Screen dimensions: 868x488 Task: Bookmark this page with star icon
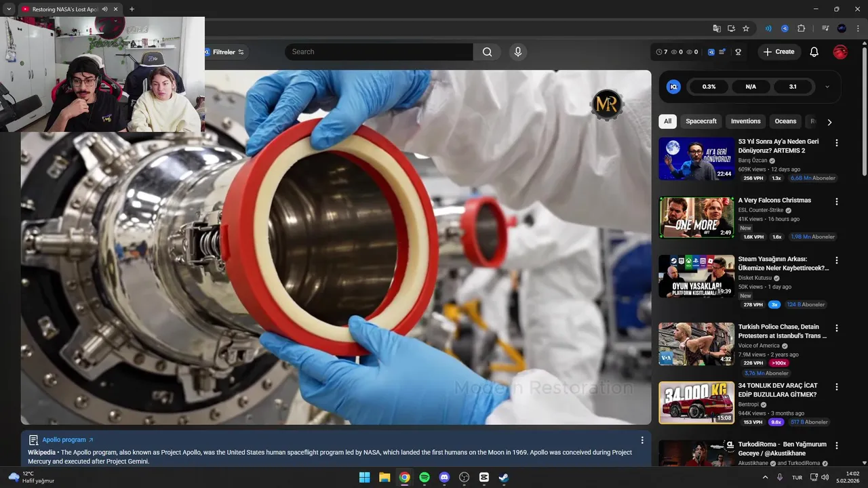point(746,28)
